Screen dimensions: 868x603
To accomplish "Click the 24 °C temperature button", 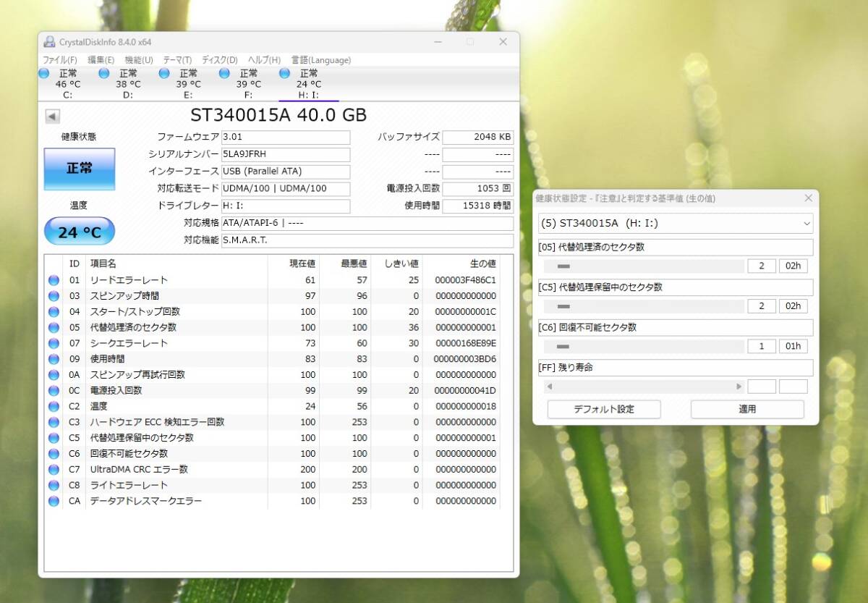I will tap(80, 232).
